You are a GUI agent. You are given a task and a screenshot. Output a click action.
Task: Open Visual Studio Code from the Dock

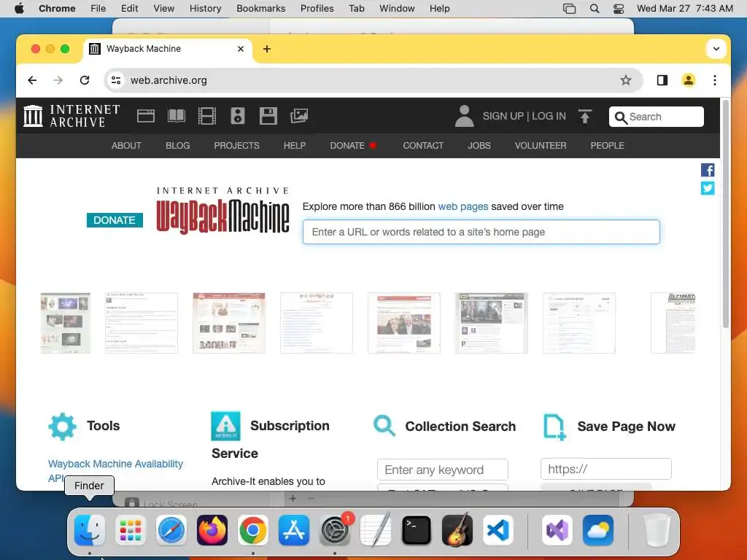pos(498,530)
